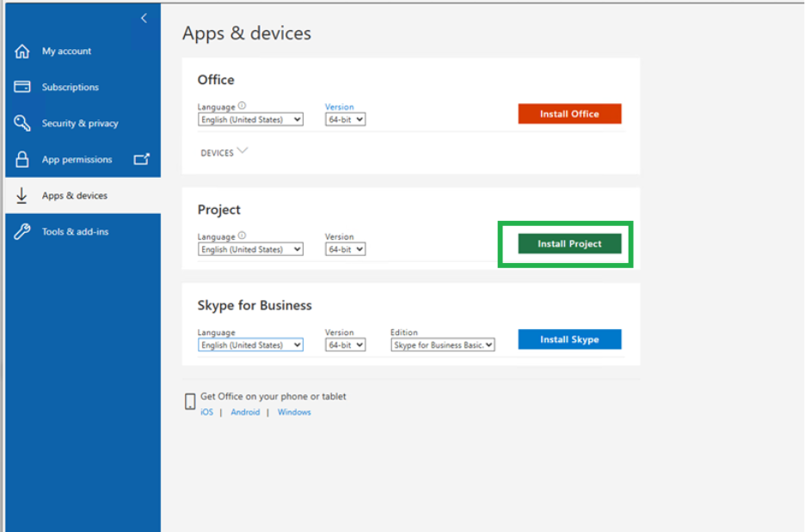Open the Android link
This screenshot has height=532, width=805.
pos(245,412)
